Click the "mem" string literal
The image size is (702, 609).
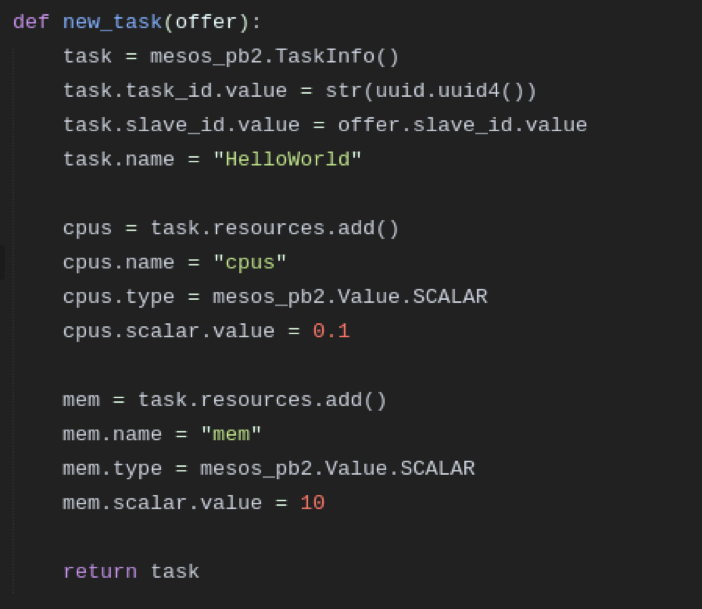231,434
